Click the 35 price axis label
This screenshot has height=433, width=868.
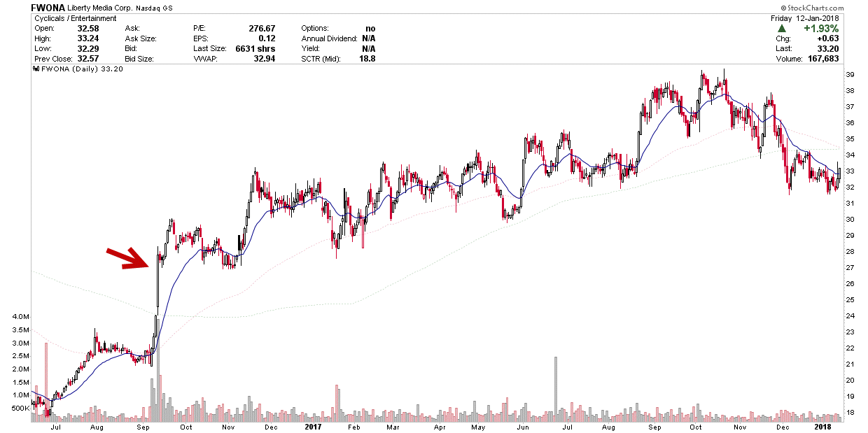point(850,139)
